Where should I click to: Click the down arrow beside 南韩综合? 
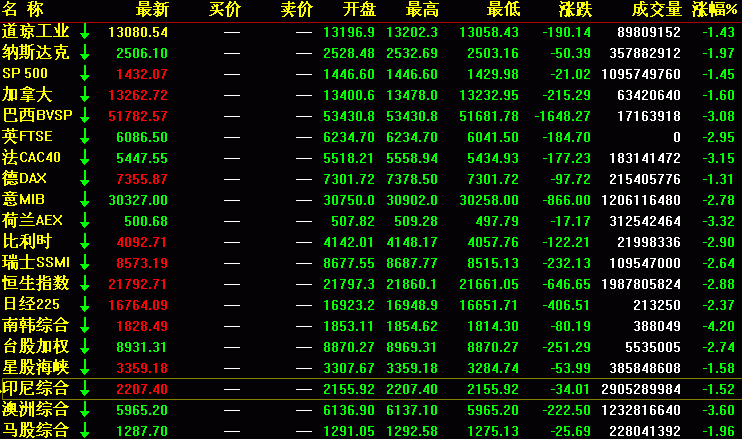click(x=85, y=326)
